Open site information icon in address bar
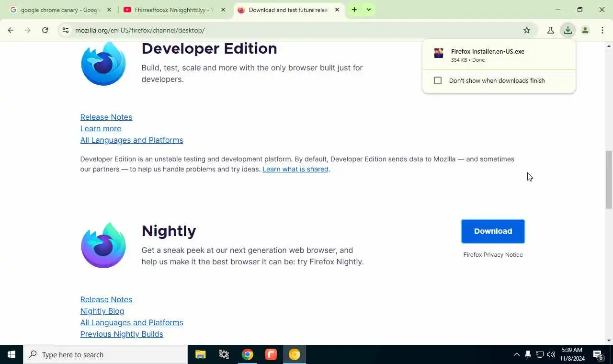Viewport: 613px width, 364px height. tap(66, 30)
